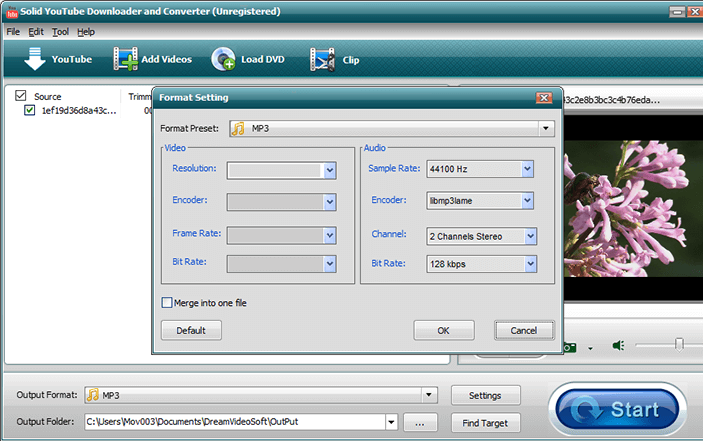Click the Output Folder path field
This screenshot has height=441, width=703.
point(235,422)
